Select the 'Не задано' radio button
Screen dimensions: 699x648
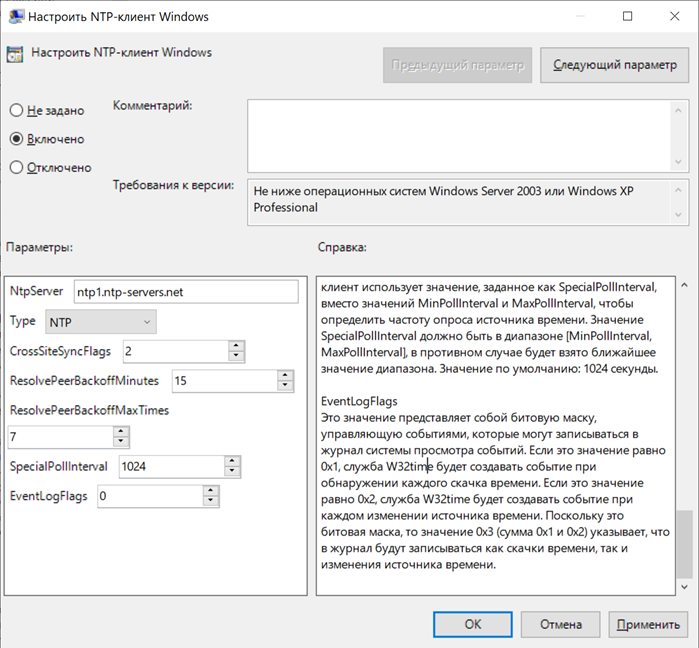pyautogui.click(x=16, y=110)
